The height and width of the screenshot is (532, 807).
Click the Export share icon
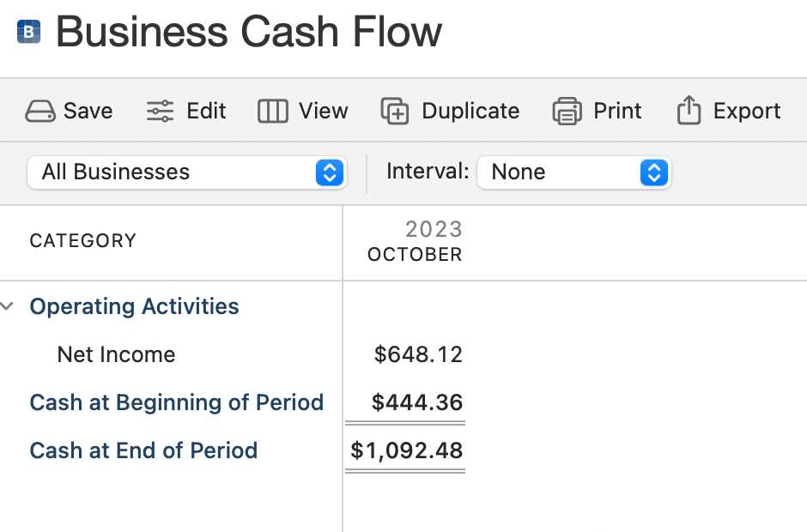coord(689,112)
